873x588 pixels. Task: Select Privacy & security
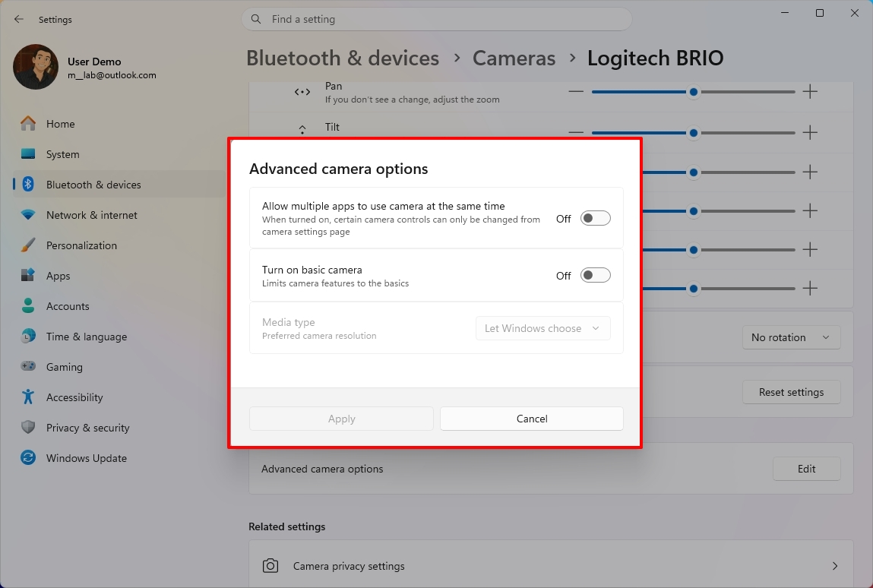[x=120, y=428]
